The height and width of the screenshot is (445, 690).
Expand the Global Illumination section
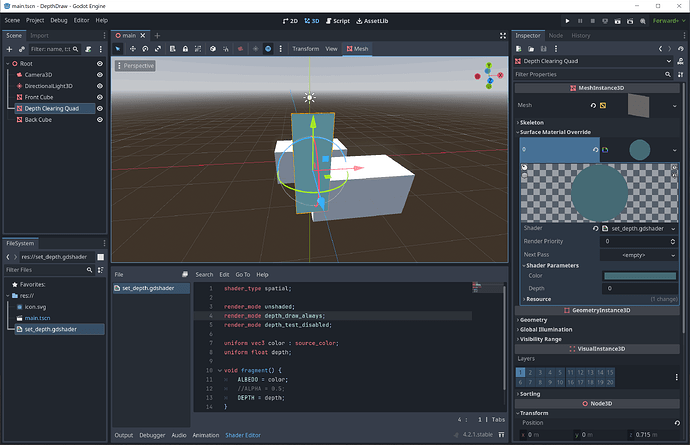546,329
